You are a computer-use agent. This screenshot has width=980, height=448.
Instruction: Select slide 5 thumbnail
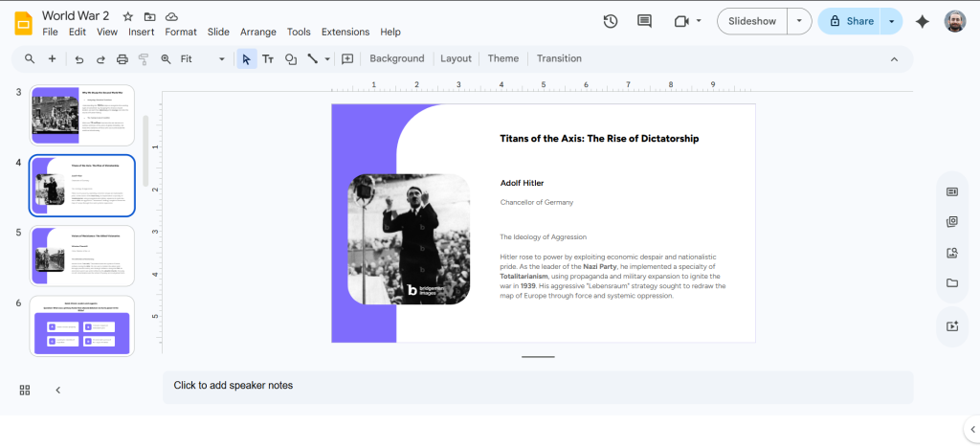pyautogui.click(x=82, y=257)
